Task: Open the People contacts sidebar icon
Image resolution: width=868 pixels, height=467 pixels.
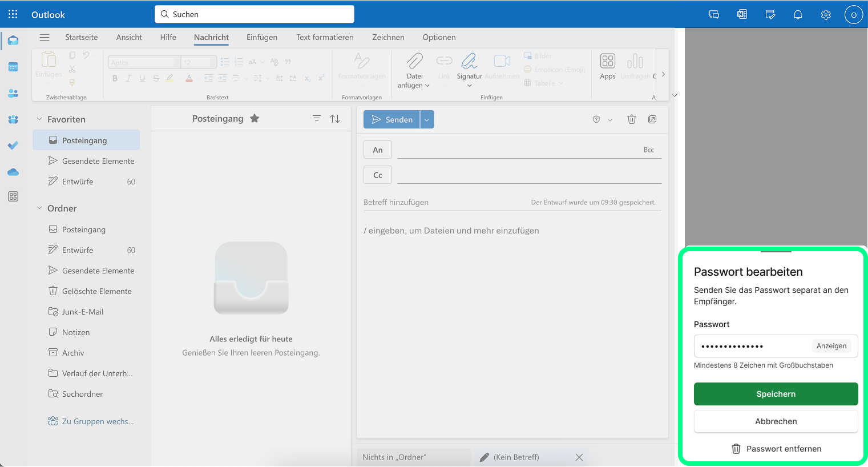Action: 13,93
